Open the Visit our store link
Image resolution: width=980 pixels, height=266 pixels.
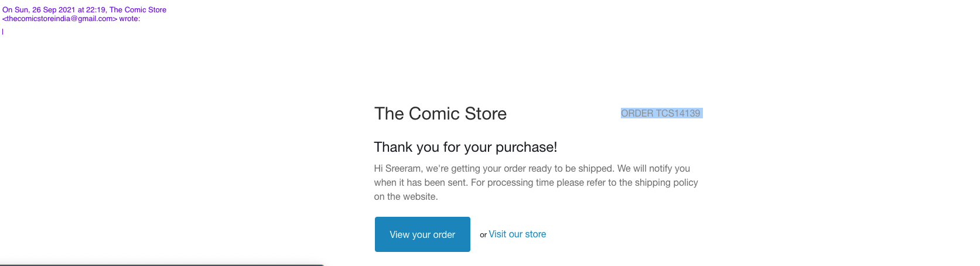pos(517,234)
